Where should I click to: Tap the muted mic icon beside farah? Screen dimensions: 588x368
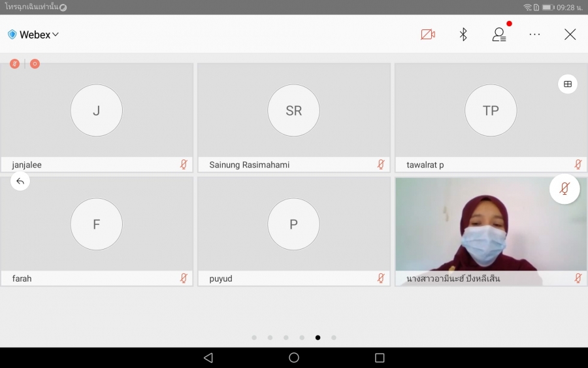pyautogui.click(x=184, y=278)
